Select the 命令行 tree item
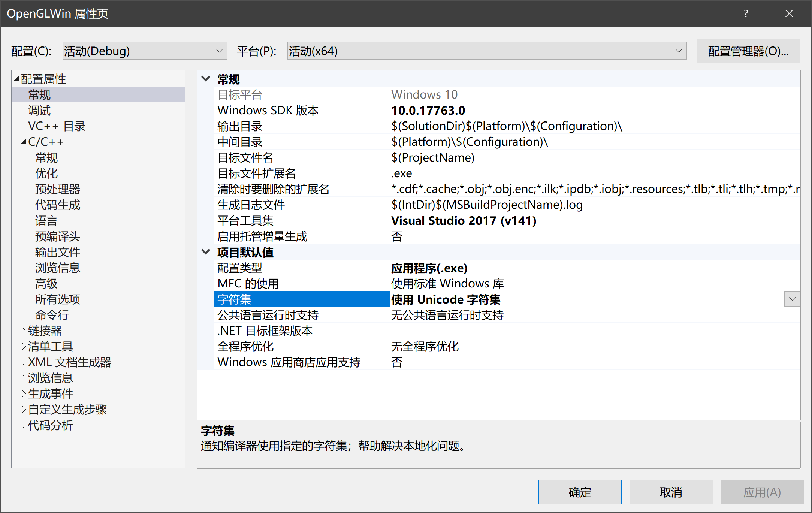Viewport: 812px width, 513px height. pos(52,315)
